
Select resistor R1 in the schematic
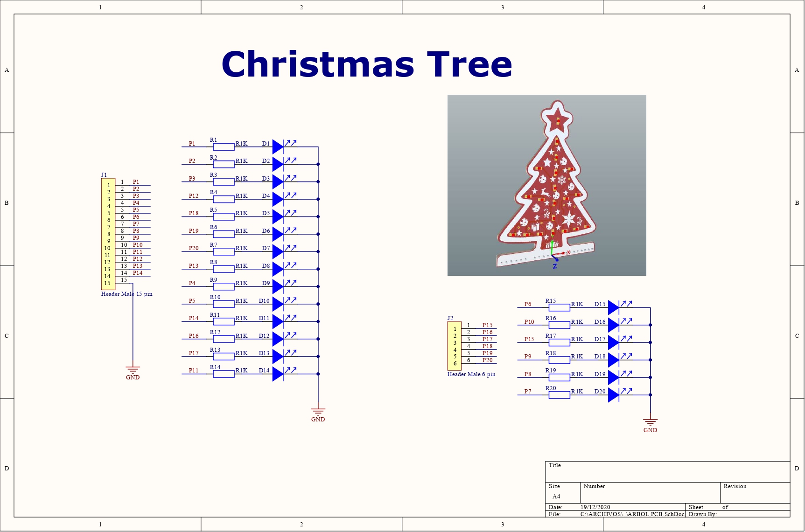223,146
